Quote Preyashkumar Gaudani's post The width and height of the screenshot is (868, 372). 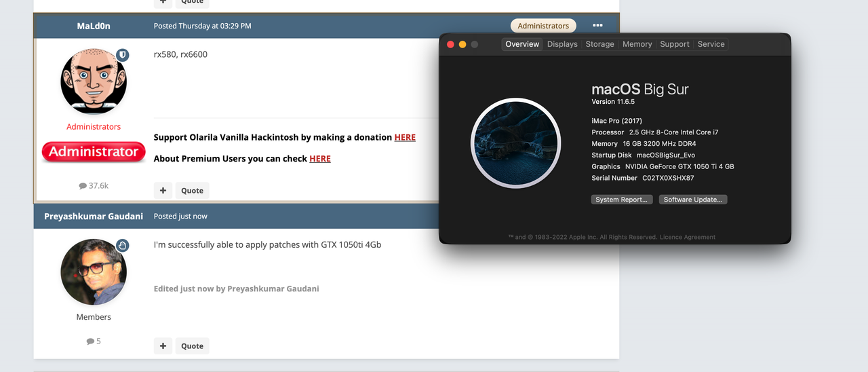(192, 346)
